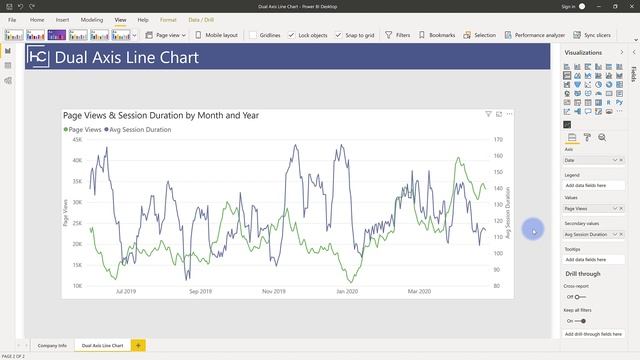Click the chart's filter icon

coord(488,114)
